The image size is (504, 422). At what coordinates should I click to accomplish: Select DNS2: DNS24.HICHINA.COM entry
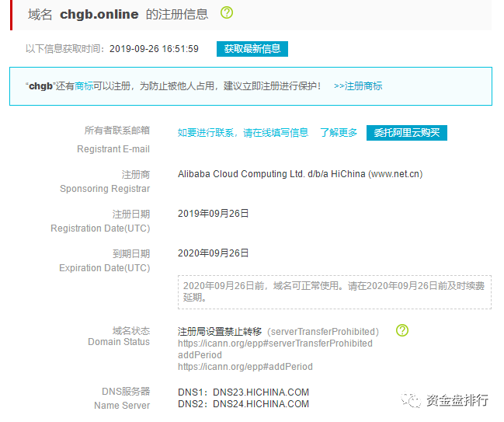pos(243,404)
